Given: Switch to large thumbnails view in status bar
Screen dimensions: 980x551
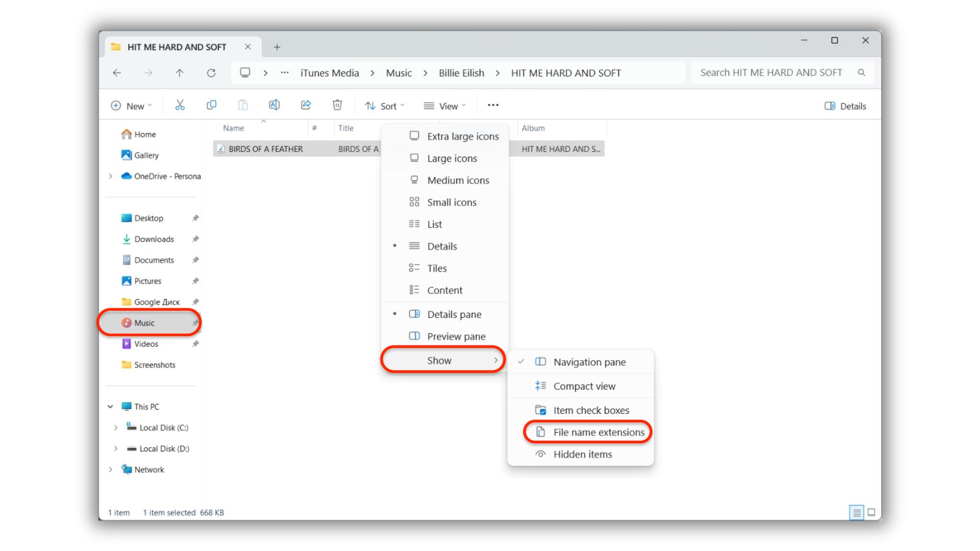Looking at the screenshot, I should tap(871, 512).
